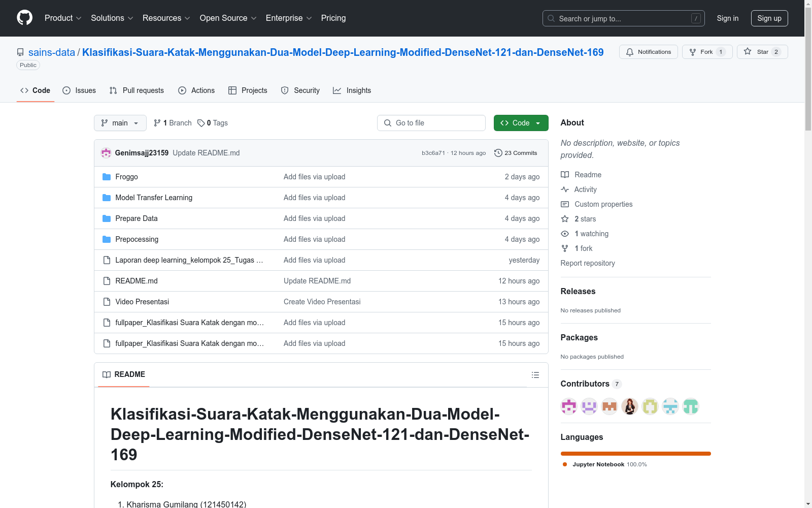Click the orange Jupyter Notebook language bar
Image resolution: width=812 pixels, height=508 pixels.
[636, 454]
